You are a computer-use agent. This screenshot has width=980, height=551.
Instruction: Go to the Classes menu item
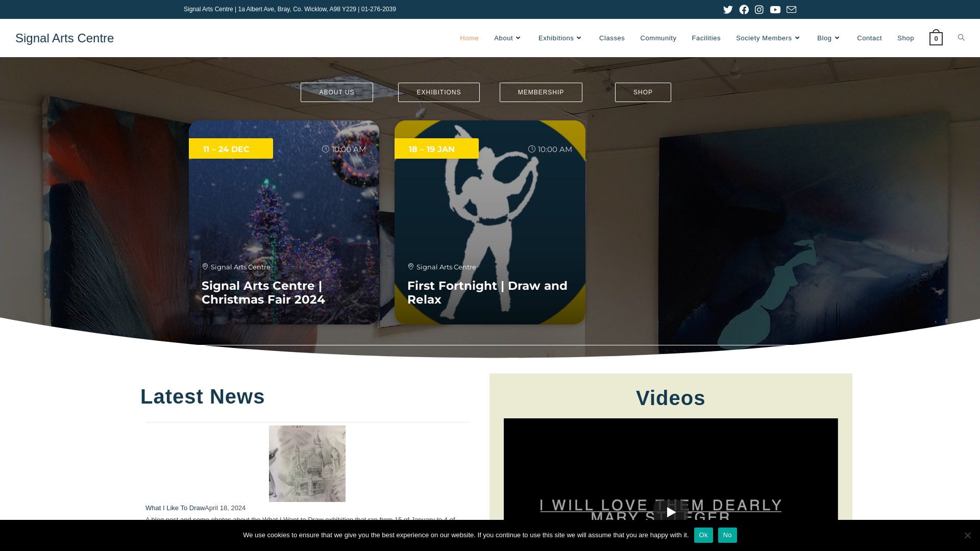click(611, 38)
